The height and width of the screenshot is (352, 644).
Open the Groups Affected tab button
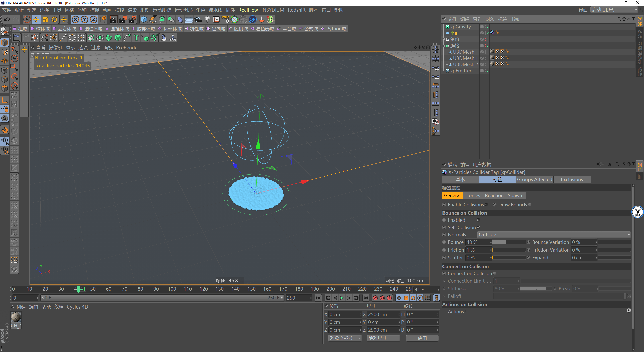(535, 180)
